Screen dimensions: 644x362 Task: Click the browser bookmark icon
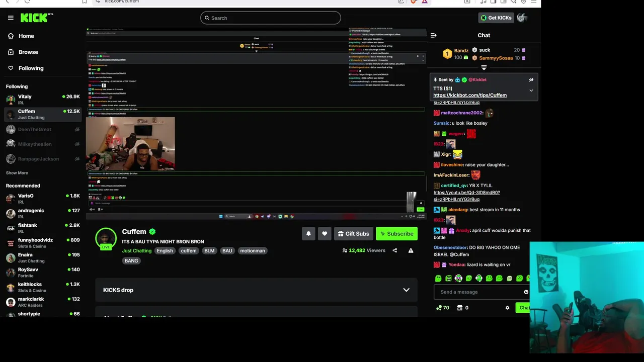[x=84, y=2]
